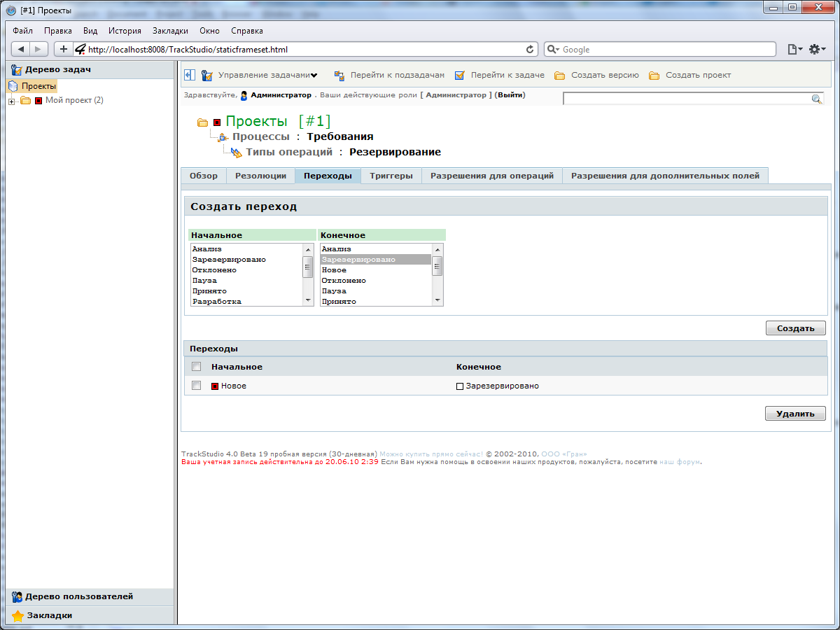Open the Управление задачами dropdown
Viewport: 840px width, 630px height.
click(x=267, y=75)
